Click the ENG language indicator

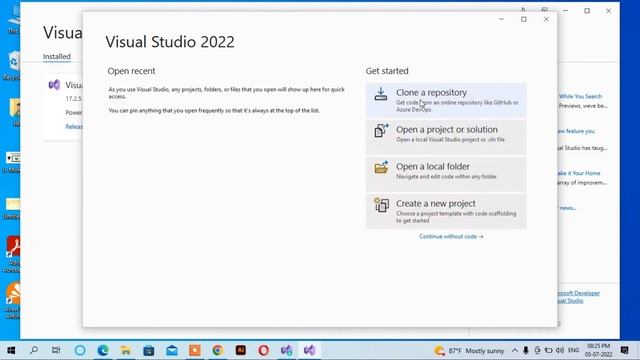click(573, 350)
